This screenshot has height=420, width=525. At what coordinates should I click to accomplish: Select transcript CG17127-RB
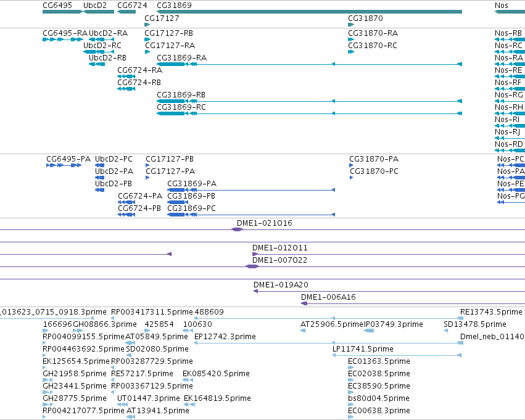[x=169, y=33]
